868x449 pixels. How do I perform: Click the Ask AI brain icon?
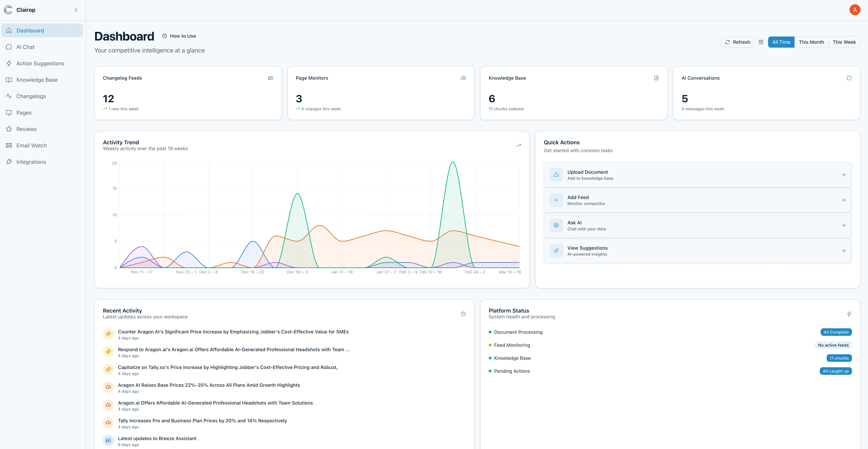click(556, 226)
